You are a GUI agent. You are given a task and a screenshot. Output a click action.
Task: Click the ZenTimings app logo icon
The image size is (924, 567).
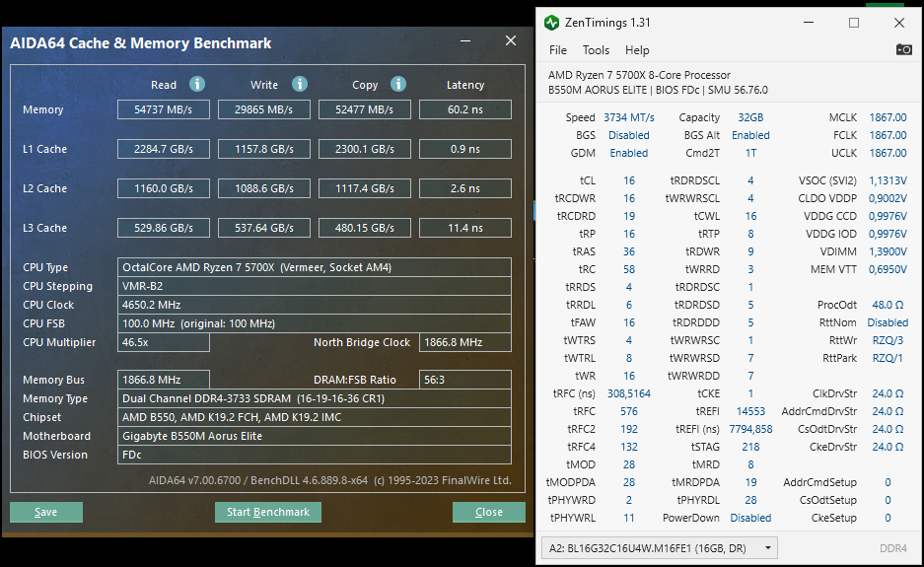551,23
